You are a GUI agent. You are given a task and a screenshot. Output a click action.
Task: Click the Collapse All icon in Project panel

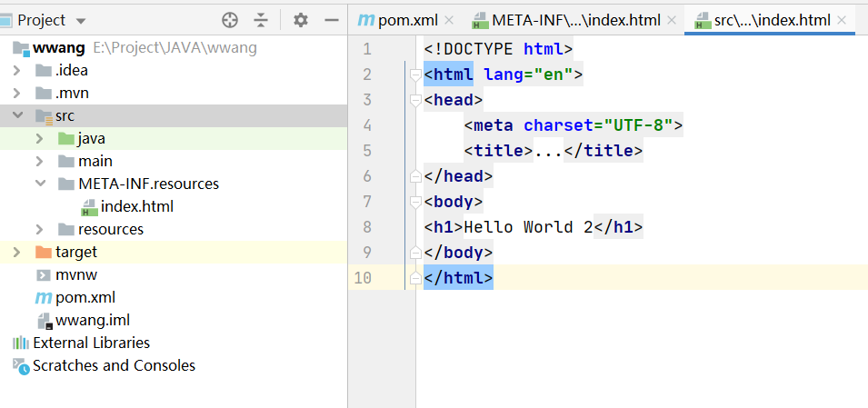coord(261,20)
